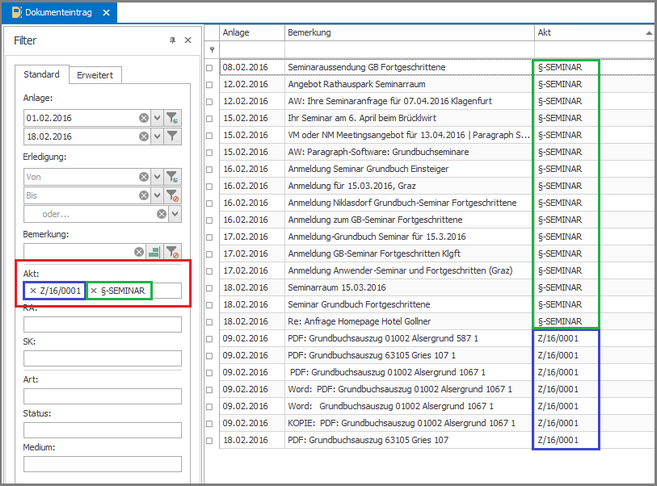Remove the §-SEMINAR Akt filter tag
Viewport: 657px width, 486px height.
(94, 291)
